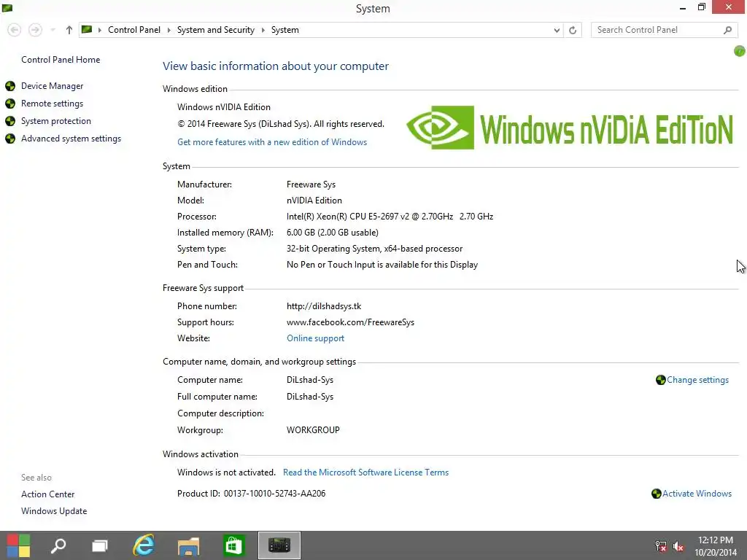Open Advanced system settings
747x560 pixels.
[71, 139]
